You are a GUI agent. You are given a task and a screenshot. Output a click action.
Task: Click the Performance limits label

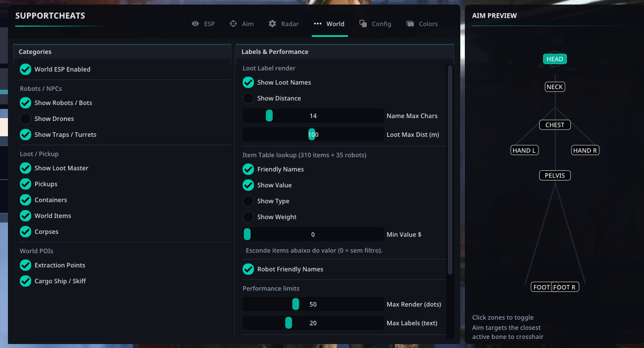(x=271, y=288)
